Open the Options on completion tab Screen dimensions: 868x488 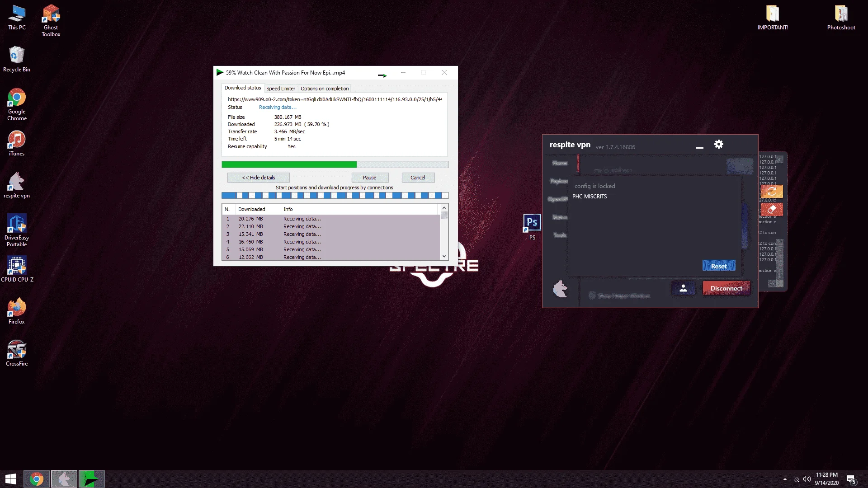325,89
